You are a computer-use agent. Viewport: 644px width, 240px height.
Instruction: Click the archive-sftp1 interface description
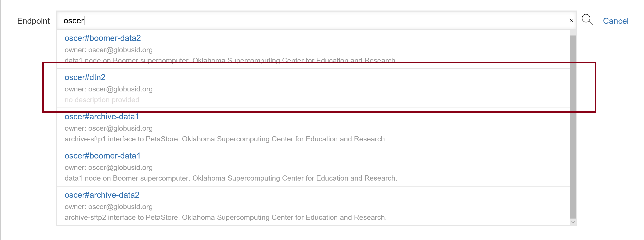click(x=224, y=139)
